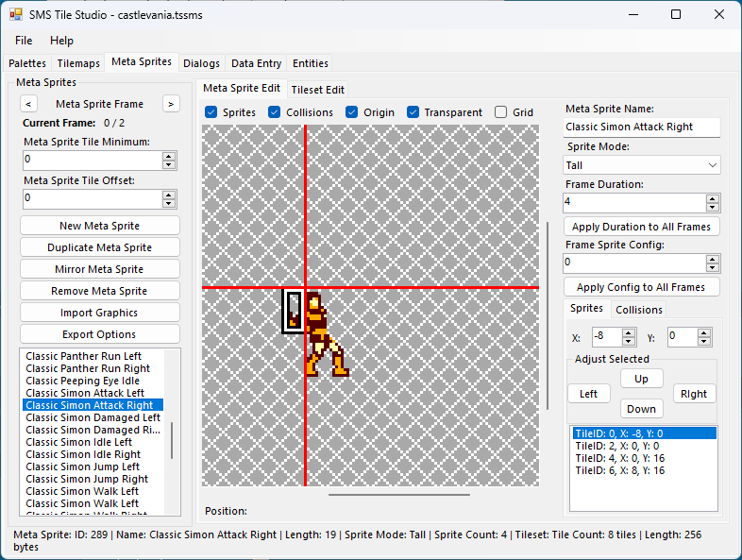Click Remove Meta Sprite button
Image resolution: width=742 pixels, height=560 pixels.
tap(100, 291)
